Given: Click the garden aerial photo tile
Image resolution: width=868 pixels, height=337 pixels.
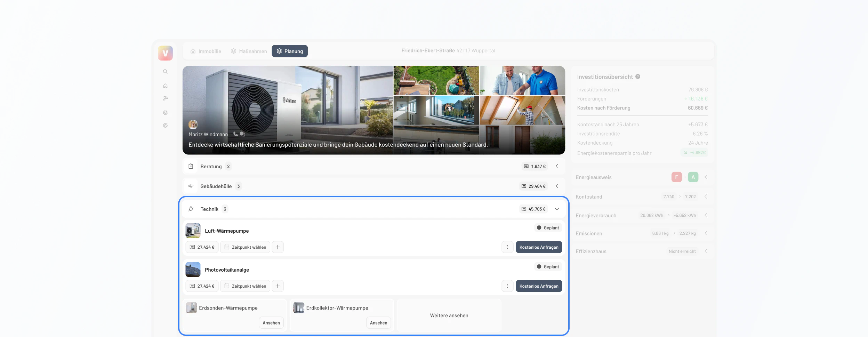Looking at the screenshot, I should (436, 80).
